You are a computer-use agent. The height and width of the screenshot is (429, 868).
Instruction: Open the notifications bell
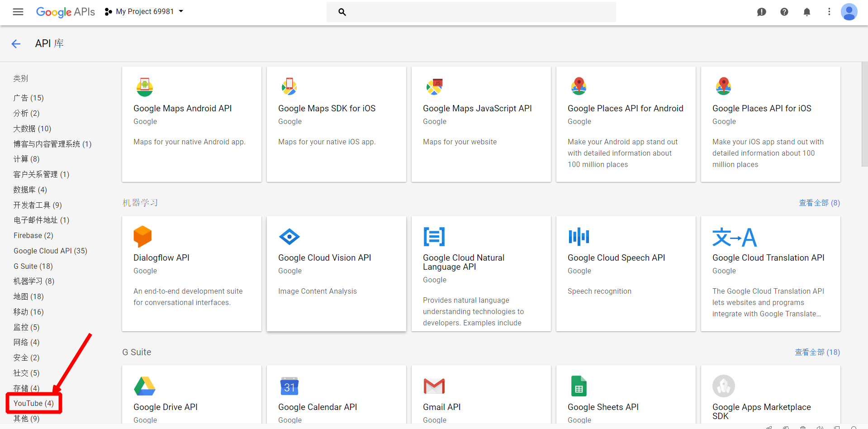(x=806, y=12)
